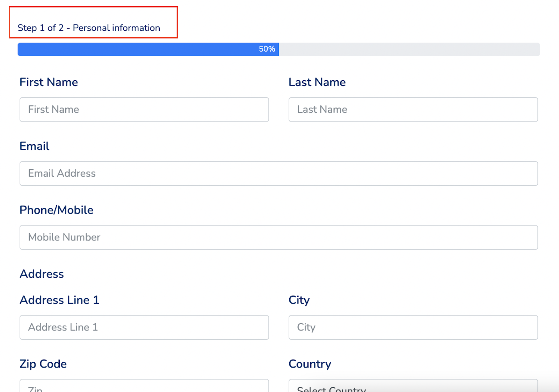The image size is (559, 392).
Task: Focus the Last Name text box
Action: tap(413, 110)
